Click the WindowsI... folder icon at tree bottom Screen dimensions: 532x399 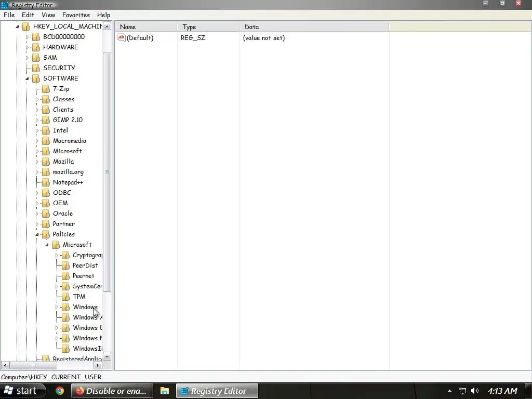65,349
